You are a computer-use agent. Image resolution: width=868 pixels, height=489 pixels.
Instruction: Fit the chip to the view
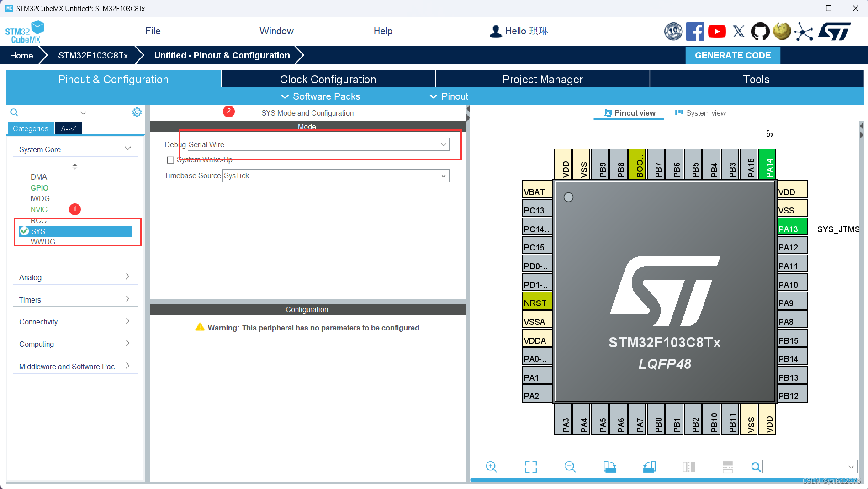(x=531, y=467)
